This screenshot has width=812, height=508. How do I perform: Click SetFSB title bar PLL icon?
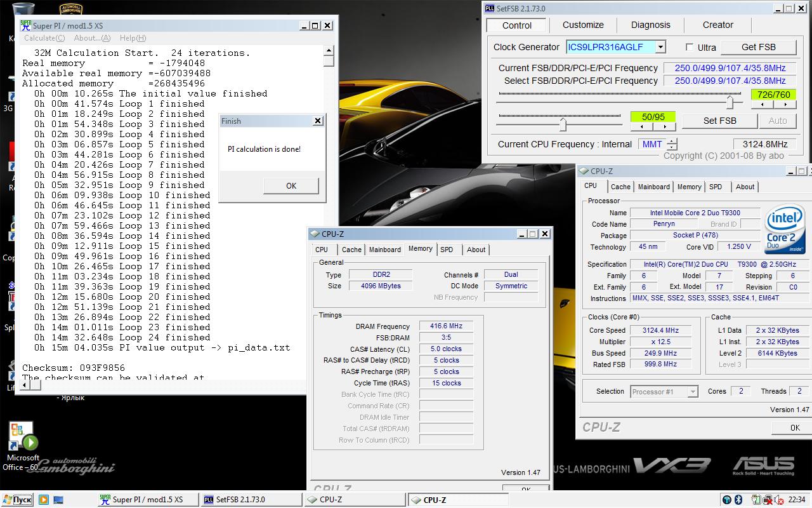click(490, 8)
